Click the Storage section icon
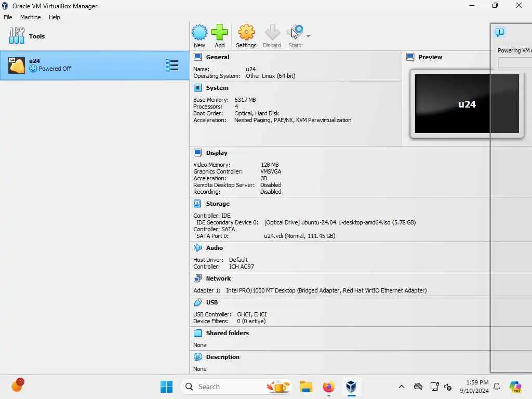This screenshot has width=532, height=399. (x=197, y=204)
